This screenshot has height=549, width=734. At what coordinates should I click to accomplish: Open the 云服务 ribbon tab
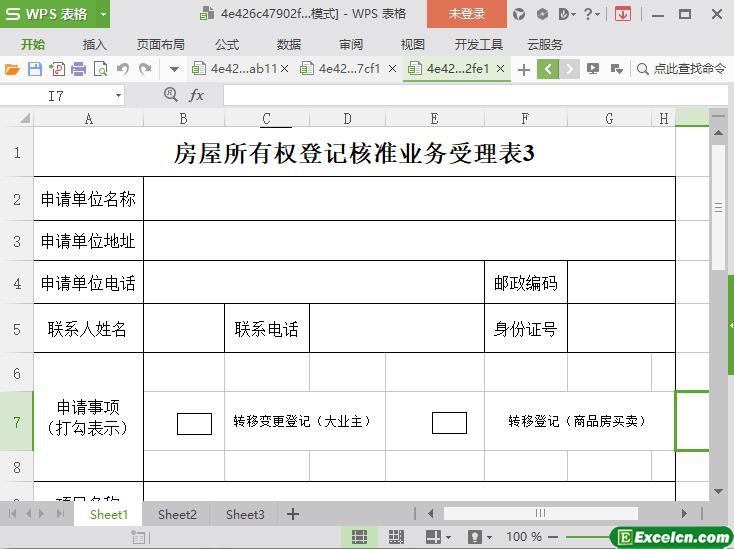point(545,44)
